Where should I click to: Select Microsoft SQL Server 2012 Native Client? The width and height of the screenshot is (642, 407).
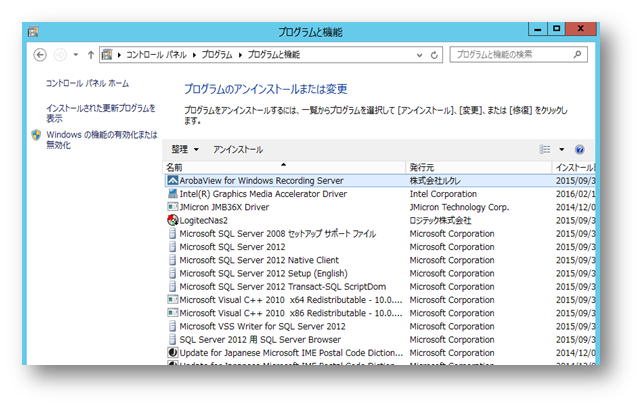[x=259, y=260]
